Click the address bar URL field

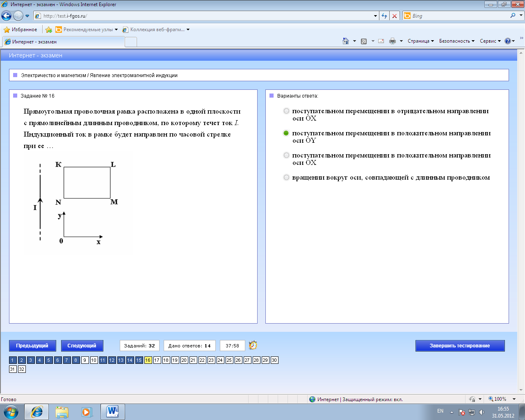click(203, 16)
